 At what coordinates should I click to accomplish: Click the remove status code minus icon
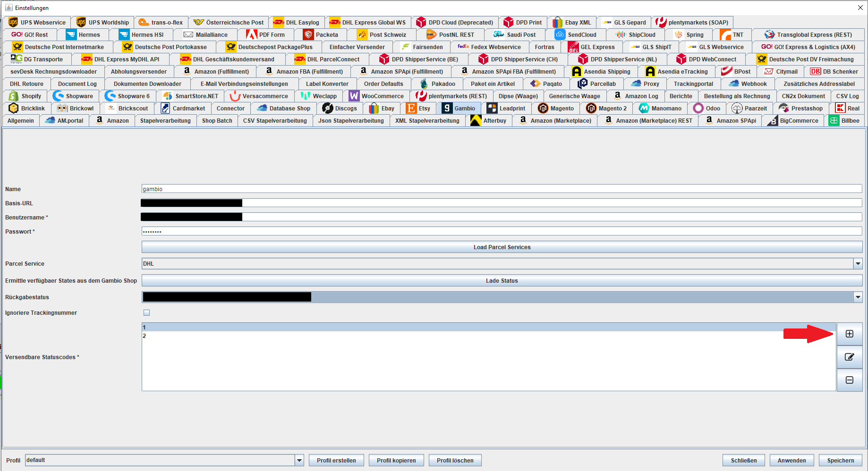coord(849,380)
